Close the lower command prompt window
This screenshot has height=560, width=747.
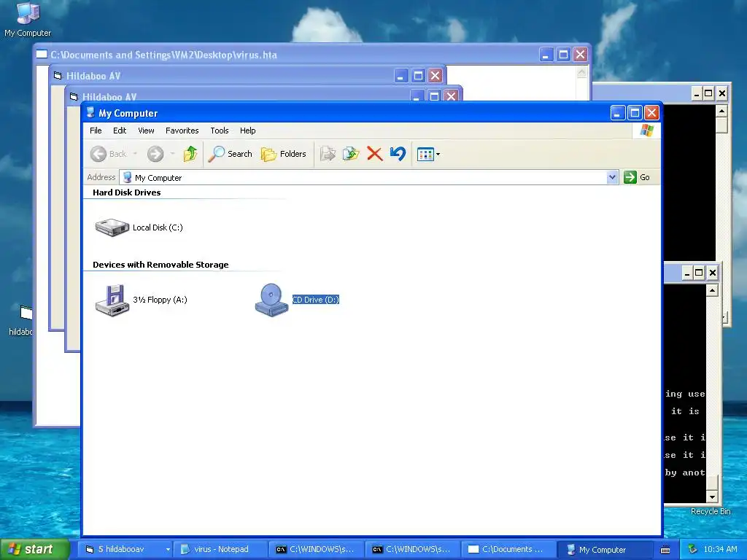click(x=712, y=273)
